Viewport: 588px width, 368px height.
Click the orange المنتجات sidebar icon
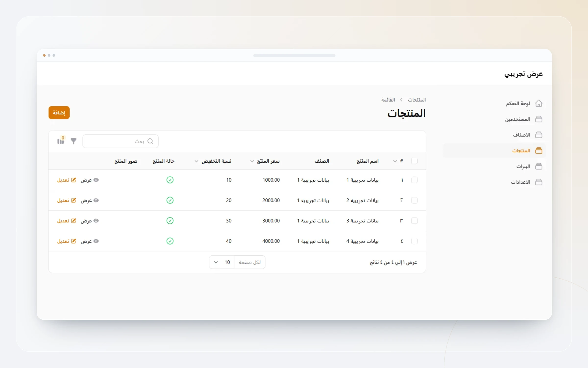539,151
